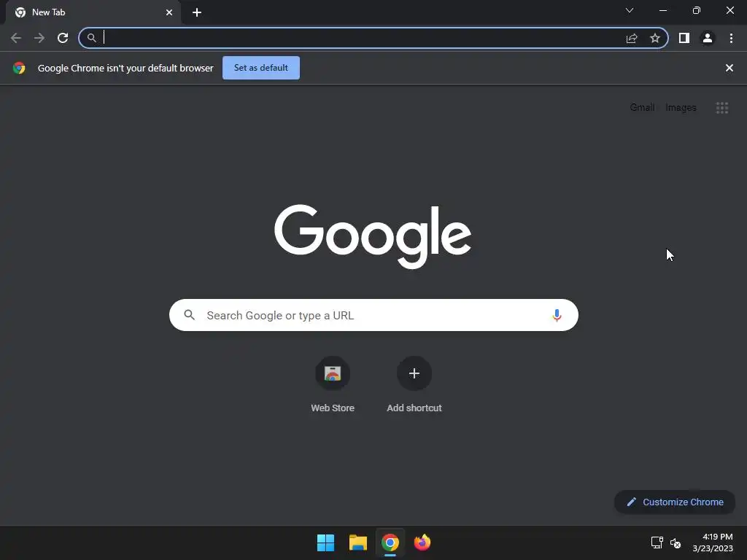Screen dimensions: 747x560
Task: Open the profile avatar menu
Action: pos(708,38)
